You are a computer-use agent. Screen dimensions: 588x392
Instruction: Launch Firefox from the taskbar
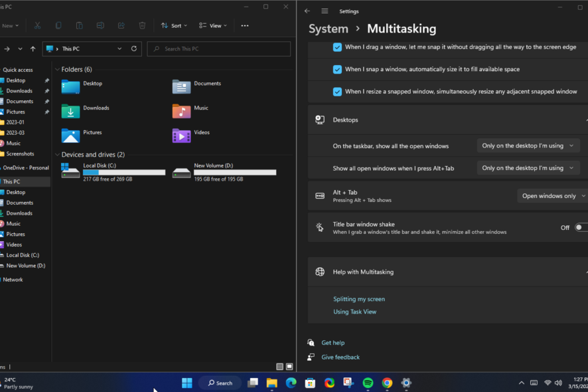tap(328, 383)
